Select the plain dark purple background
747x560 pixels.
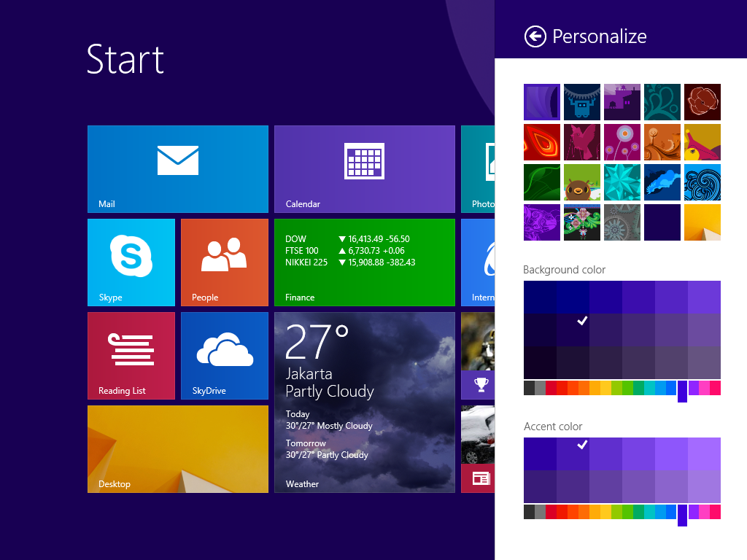pos(662,222)
